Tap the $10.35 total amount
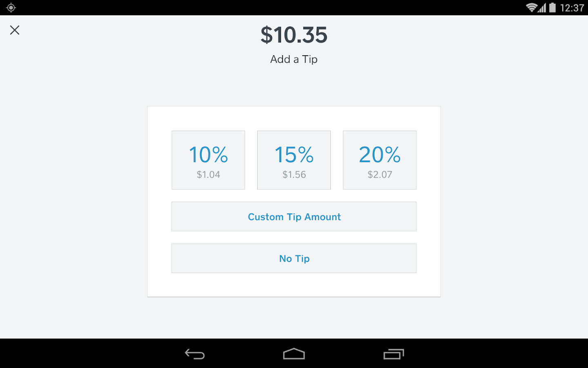 point(294,35)
